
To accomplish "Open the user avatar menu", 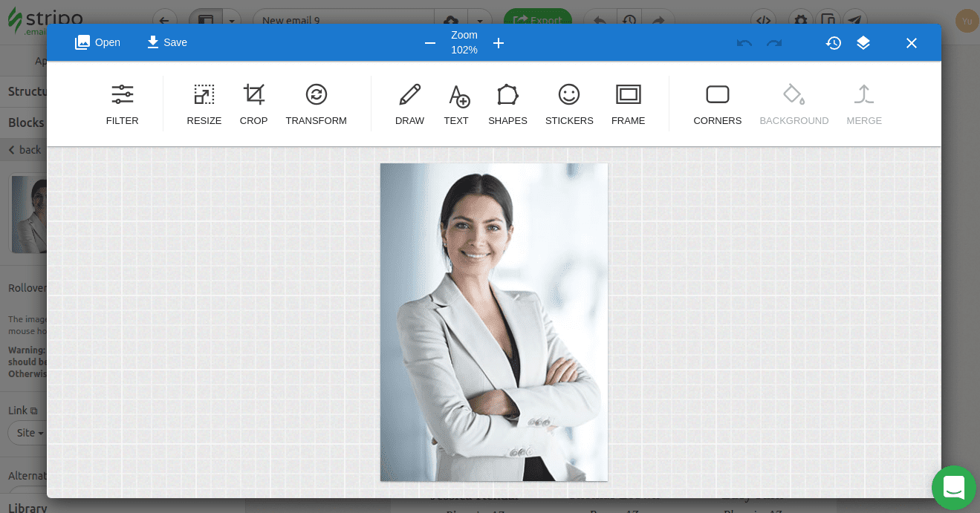I will [x=967, y=21].
